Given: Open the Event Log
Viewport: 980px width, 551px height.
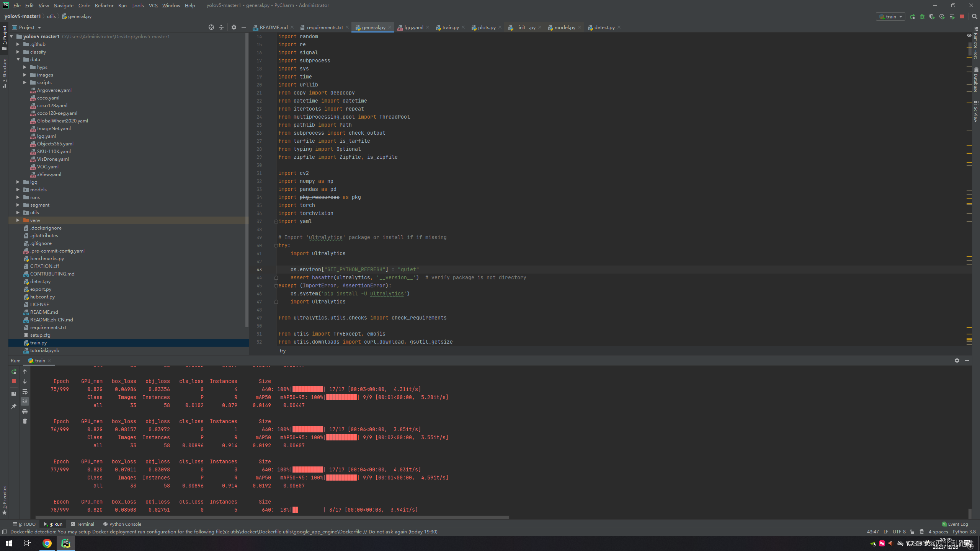Looking at the screenshot, I should coord(955,524).
